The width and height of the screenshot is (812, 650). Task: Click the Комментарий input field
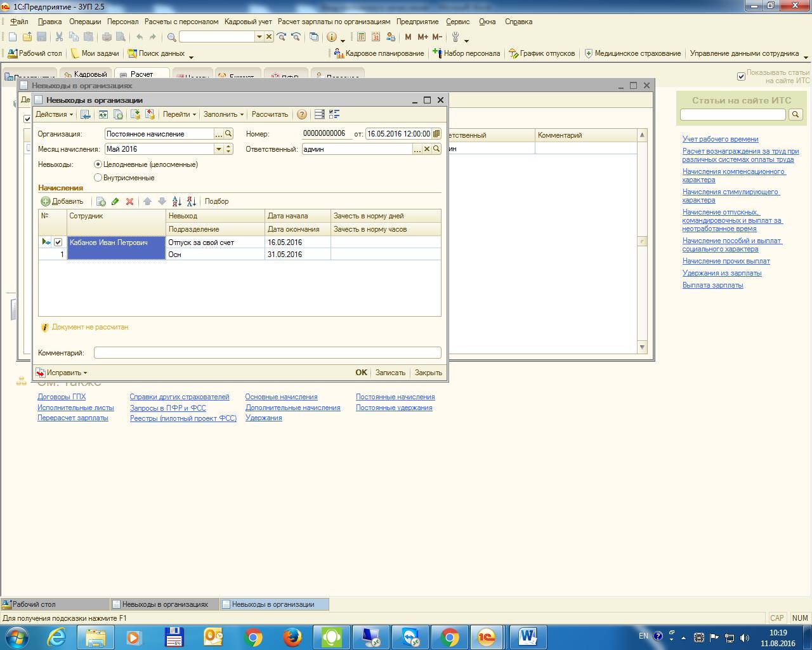click(x=267, y=352)
